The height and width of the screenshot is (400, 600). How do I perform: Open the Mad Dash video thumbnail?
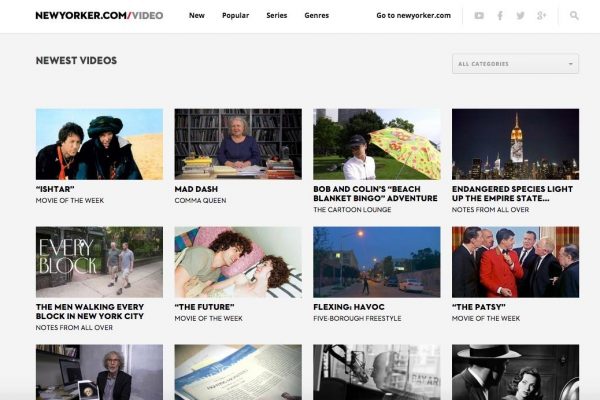(238, 144)
